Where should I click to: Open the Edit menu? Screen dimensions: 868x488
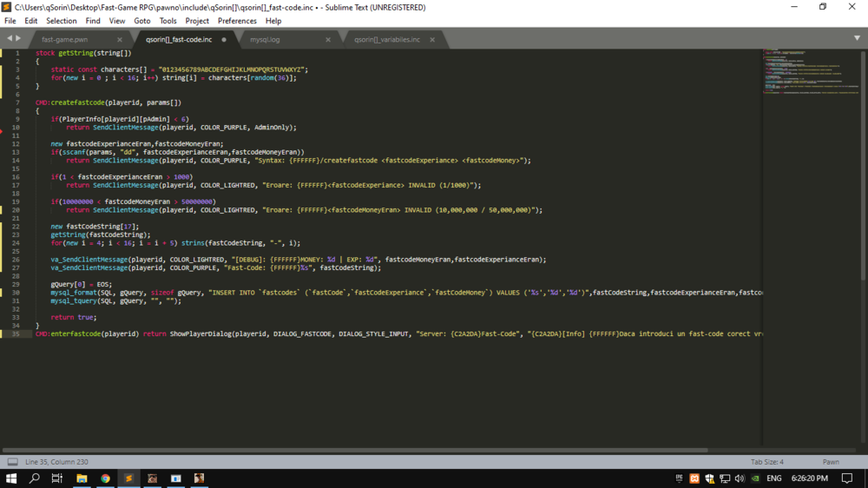point(31,21)
